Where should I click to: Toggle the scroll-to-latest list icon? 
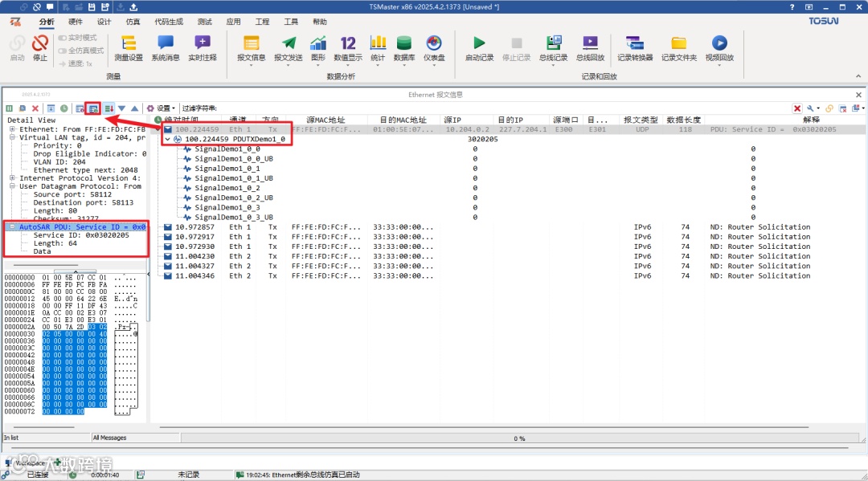108,108
